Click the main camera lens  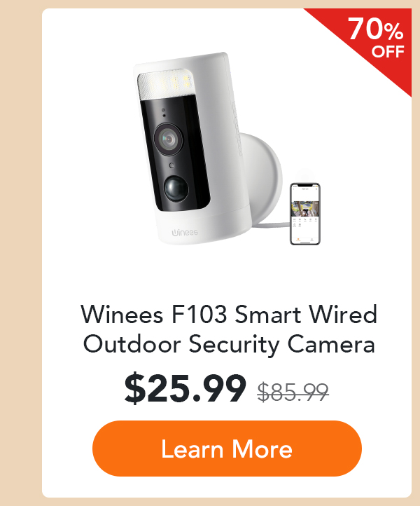pos(168,139)
